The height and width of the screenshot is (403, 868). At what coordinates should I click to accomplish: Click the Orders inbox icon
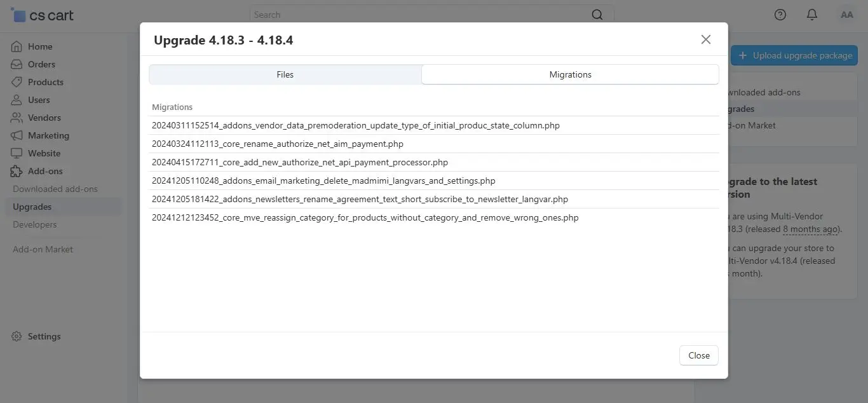(17, 64)
